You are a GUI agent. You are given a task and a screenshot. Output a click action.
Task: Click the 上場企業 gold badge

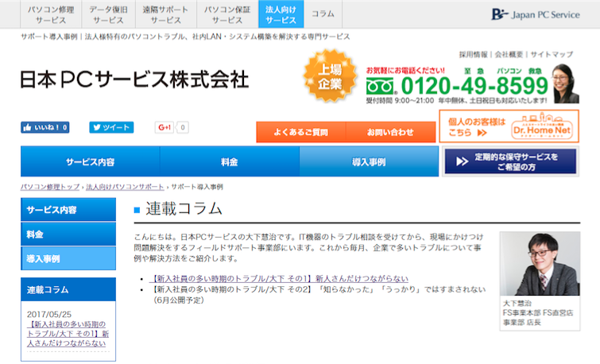[x=330, y=76]
